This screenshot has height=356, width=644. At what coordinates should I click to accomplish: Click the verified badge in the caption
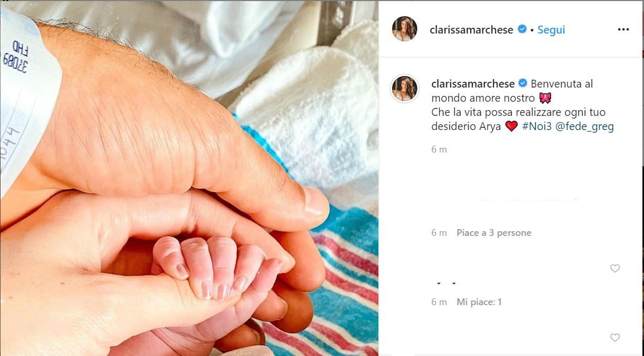point(523,83)
